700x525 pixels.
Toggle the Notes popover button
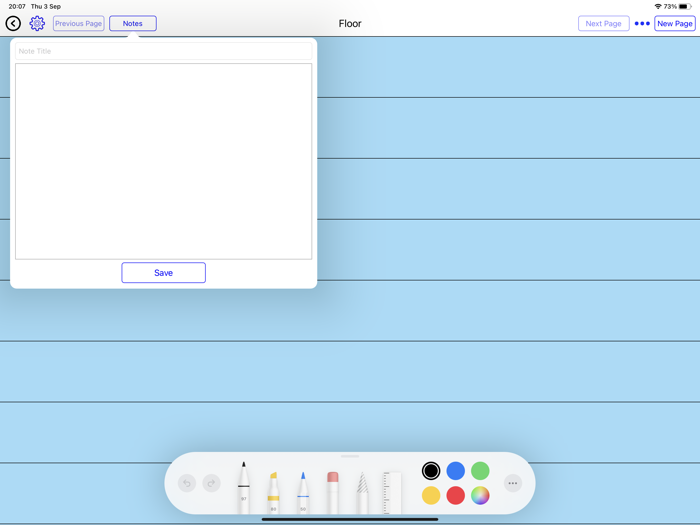point(133,23)
